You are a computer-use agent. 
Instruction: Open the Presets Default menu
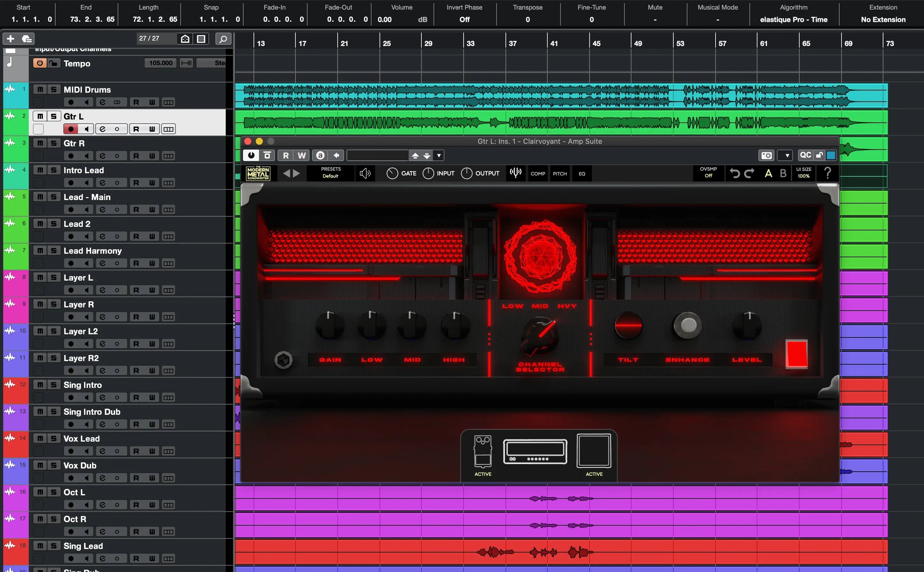click(331, 173)
